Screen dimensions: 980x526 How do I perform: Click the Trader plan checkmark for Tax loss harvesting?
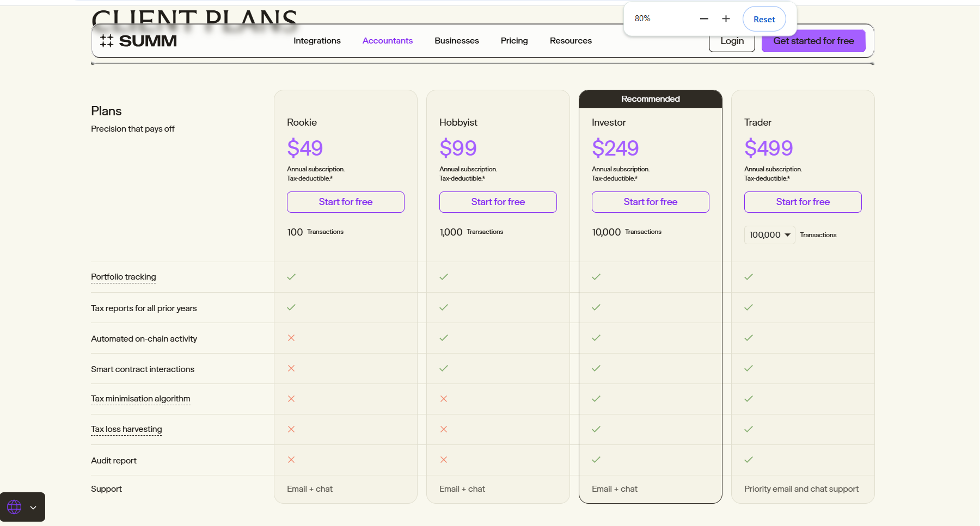coord(748,429)
